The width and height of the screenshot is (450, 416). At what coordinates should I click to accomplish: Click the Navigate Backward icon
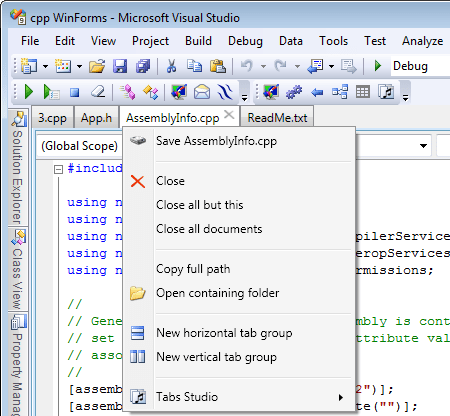315,66
